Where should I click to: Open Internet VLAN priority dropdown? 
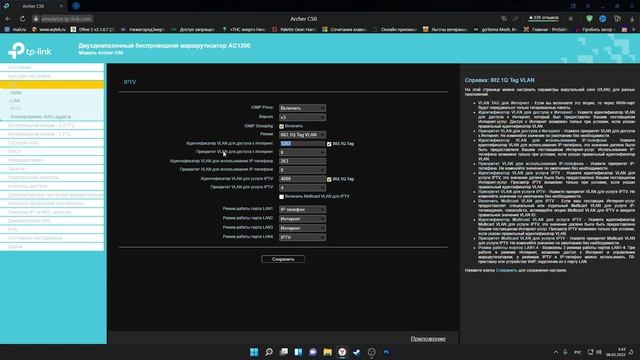302,152
